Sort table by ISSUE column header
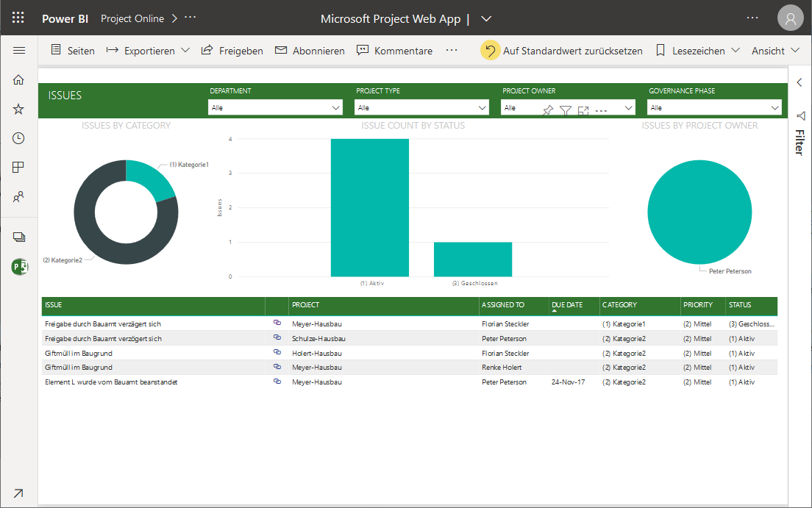The width and height of the screenshot is (812, 508). pyautogui.click(x=54, y=304)
